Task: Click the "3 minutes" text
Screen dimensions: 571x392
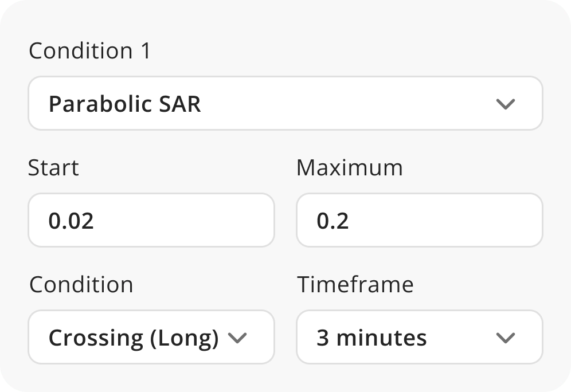Action: click(371, 338)
